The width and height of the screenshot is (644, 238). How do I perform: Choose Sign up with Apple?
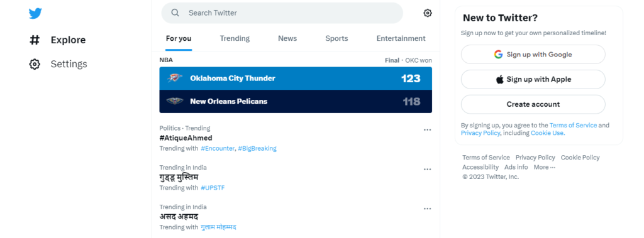(x=533, y=79)
